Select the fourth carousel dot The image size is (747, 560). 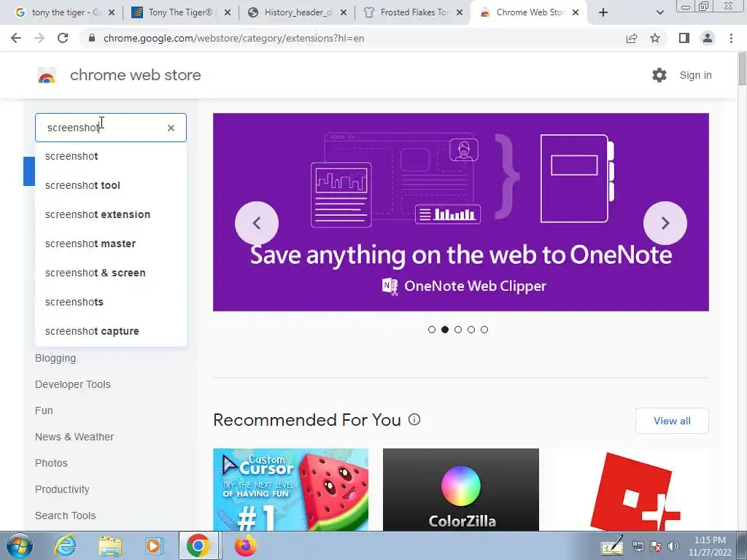click(x=471, y=330)
